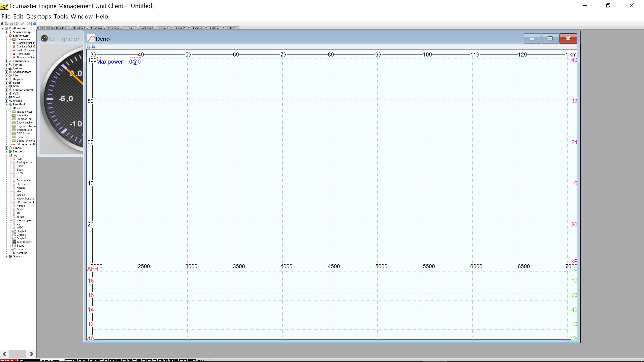Click the save icon inside Dyno window
Screen dimensions: 644x362
click(x=89, y=47)
